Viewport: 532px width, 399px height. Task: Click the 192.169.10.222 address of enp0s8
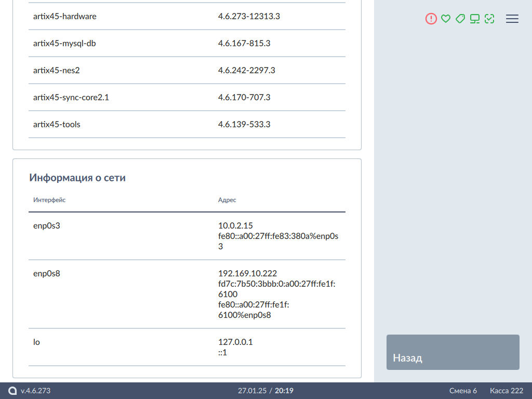click(x=247, y=273)
